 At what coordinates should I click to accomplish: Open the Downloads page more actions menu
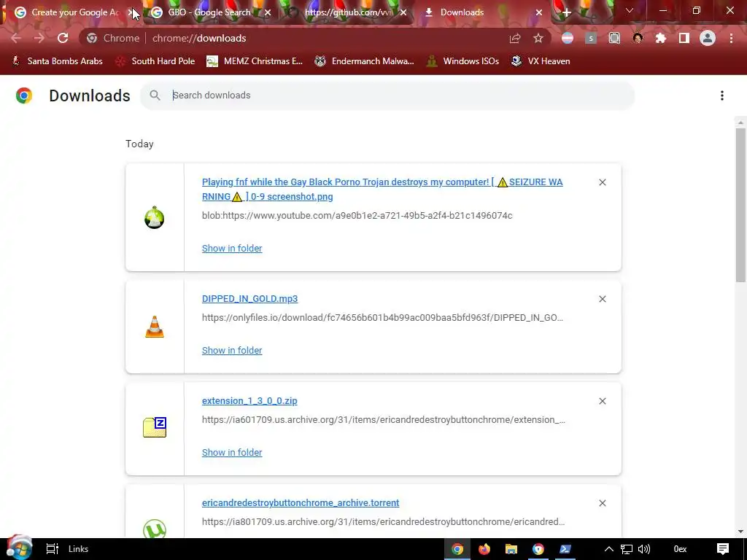[x=722, y=96]
